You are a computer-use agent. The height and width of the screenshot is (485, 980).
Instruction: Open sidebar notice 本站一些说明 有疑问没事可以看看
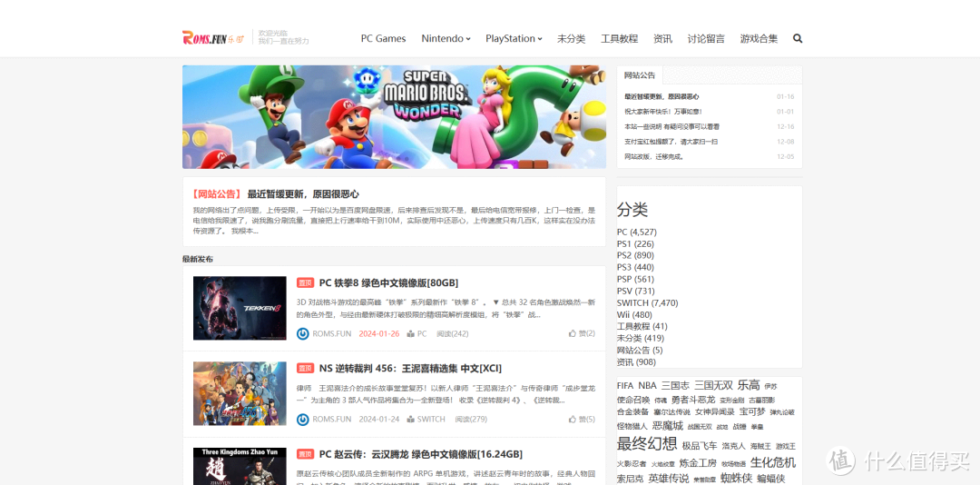[x=671, y=126]
